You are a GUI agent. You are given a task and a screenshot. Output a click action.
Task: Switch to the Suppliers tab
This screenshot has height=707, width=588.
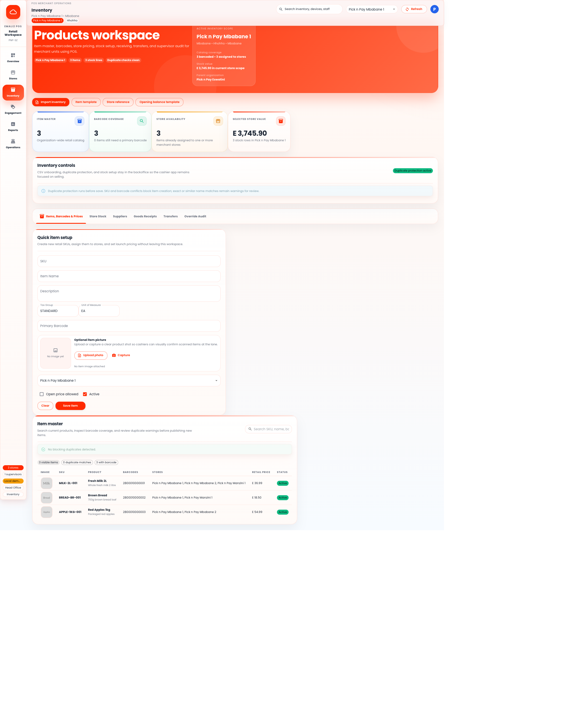[120, 217]
